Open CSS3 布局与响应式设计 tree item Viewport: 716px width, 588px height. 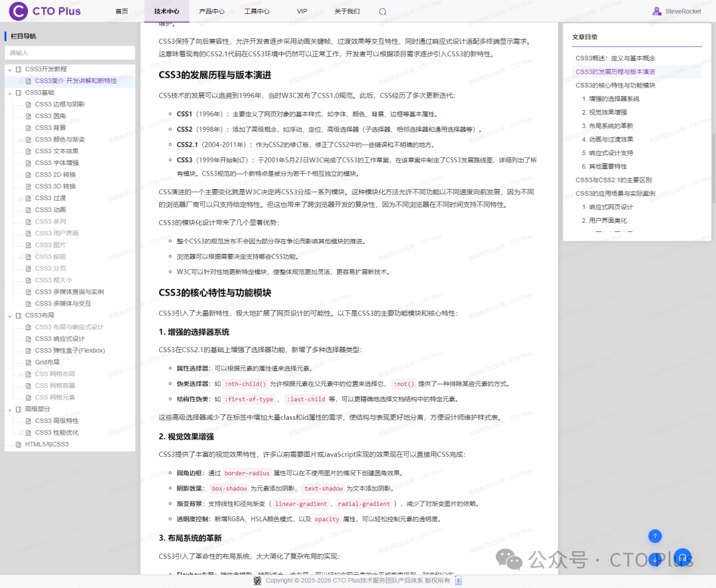pos(69,327)
